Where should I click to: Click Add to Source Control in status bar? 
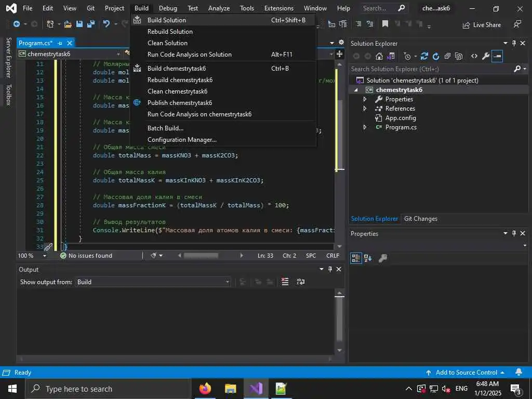(465, 373)
